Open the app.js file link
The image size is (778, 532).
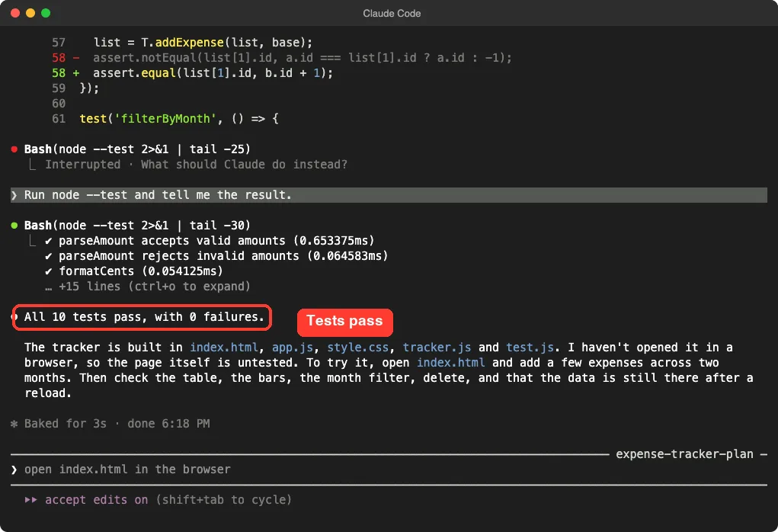(x=293, y=348)
